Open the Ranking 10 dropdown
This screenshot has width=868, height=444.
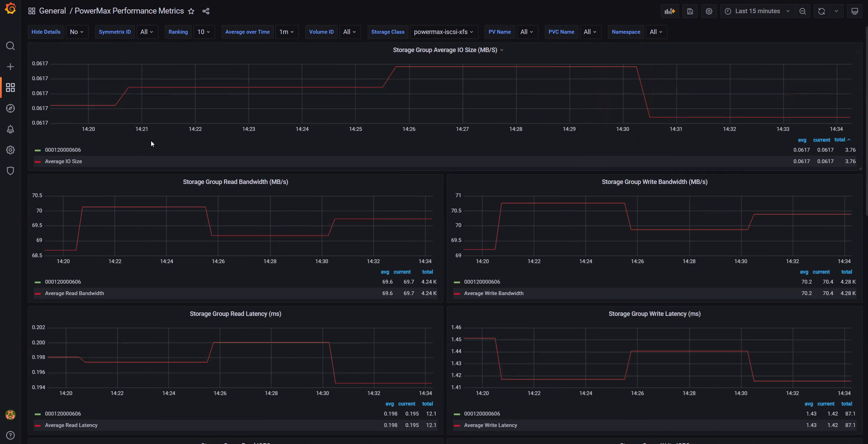pyautogui.click(x=204, y=32)
